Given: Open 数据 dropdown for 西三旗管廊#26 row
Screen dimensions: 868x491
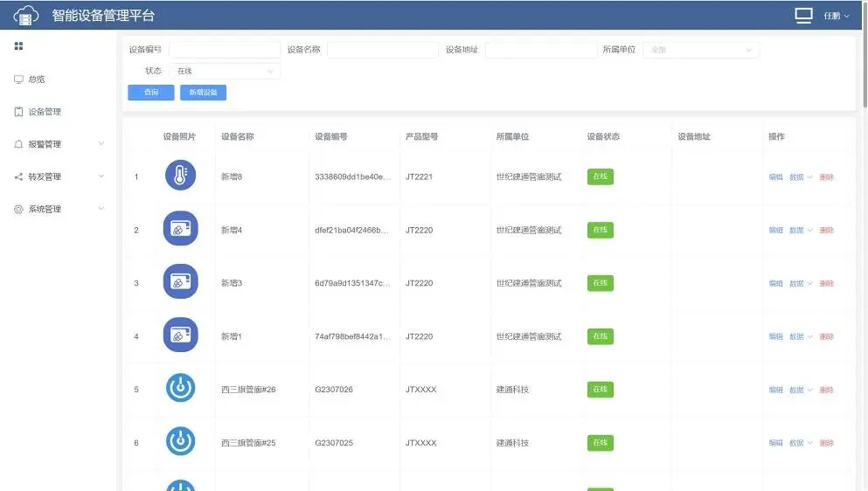Looking at the screenshot, I should [x=801, y=390].
